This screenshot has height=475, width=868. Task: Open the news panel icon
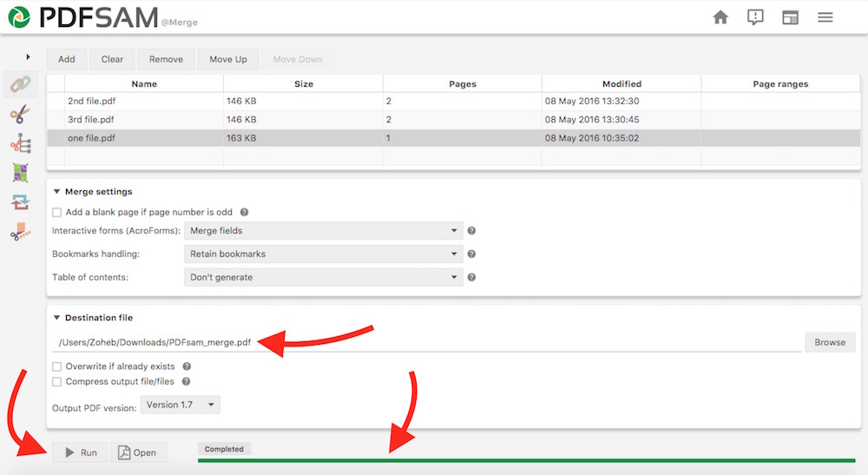point(790,17)
